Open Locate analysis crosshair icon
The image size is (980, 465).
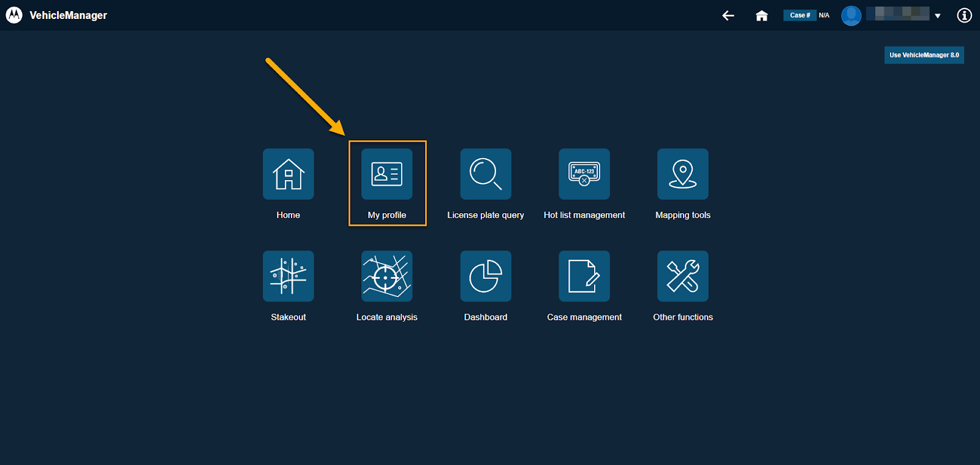pyautogui.click(x=387, y=276)
